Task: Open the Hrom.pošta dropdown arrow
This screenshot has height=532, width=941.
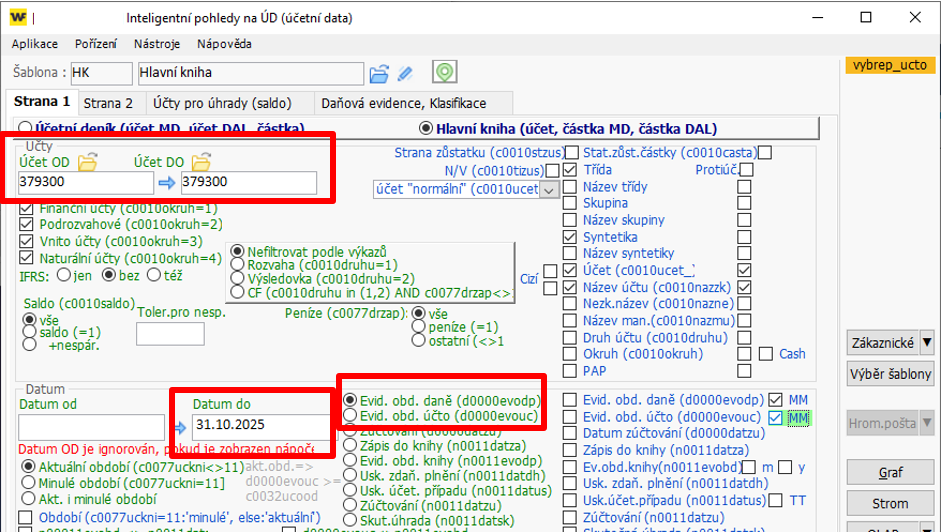Action: (x=927, y=423)
